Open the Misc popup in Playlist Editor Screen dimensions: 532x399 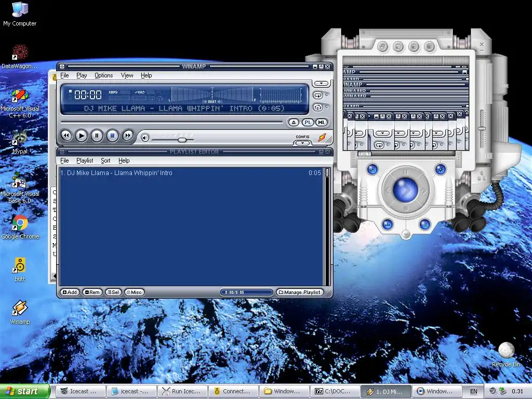click(135, 292)
